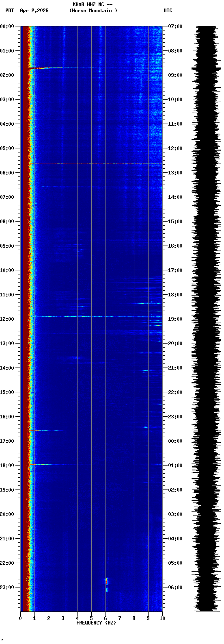This screenshot has height=644, width=224.
Task: Pick the 08:00 label on UTC axis
Action: coord(175,51)
